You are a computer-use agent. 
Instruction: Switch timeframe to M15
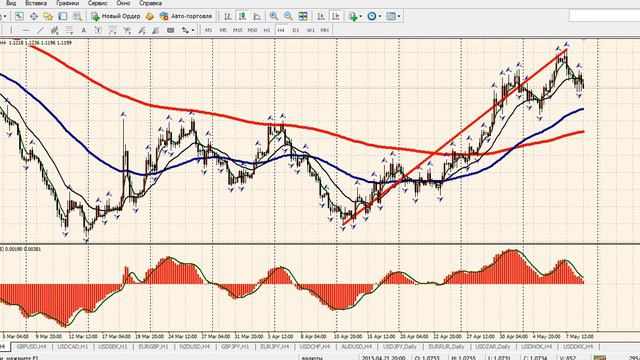coord(238,30)
